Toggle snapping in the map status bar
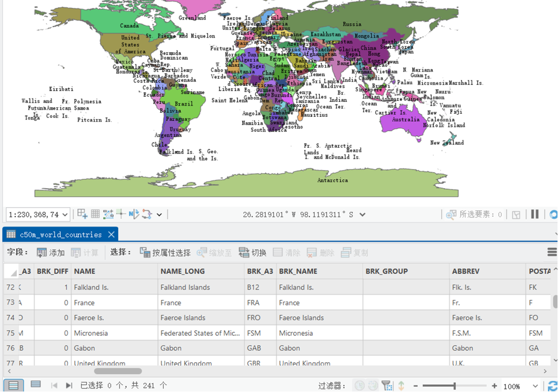 click(108, 214)
